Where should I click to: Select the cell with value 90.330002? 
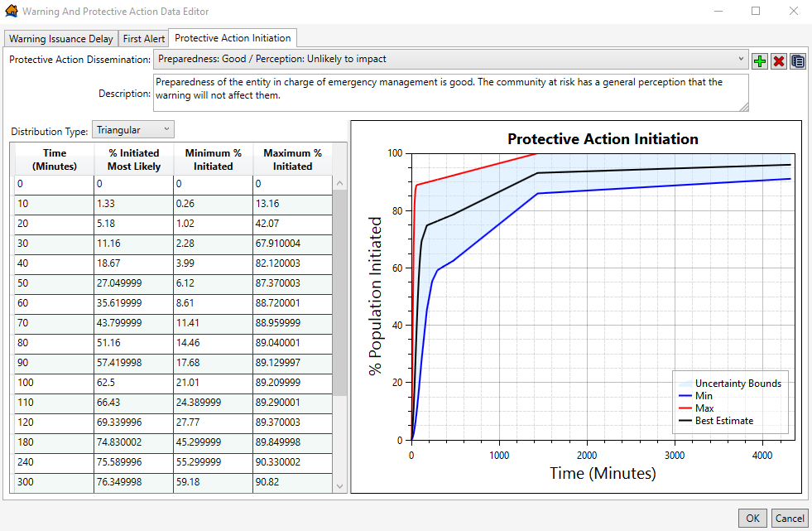pyautogui.click(x=292, y=462)
